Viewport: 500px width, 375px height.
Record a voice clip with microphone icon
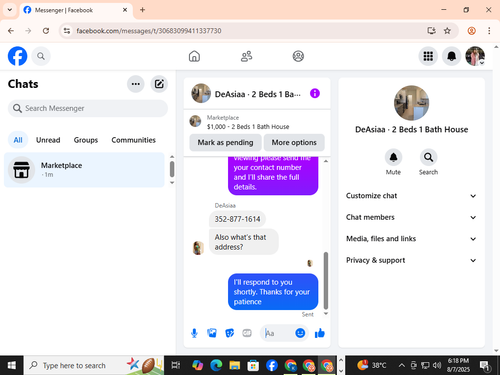point(194,333)
